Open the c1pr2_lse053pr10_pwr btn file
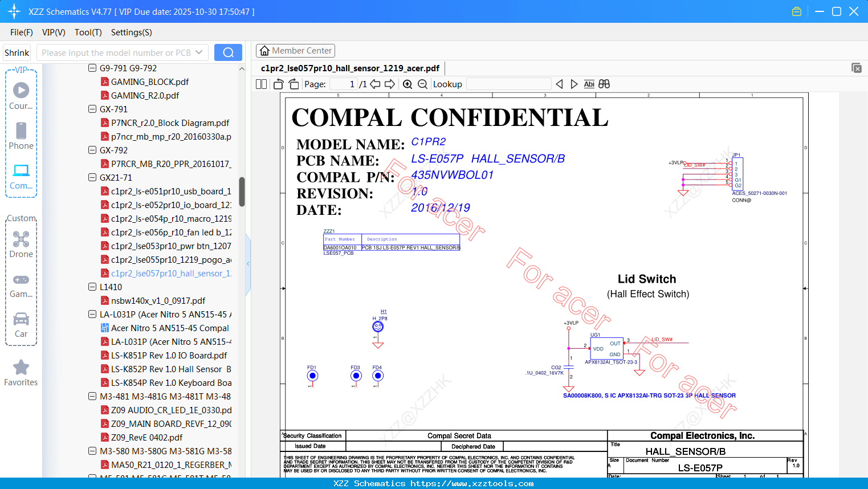Viewport: 868px width, 489px height. (x=171, y=246)
